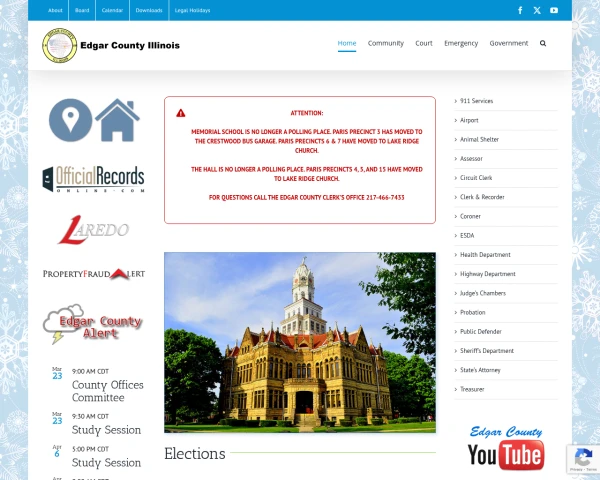This screenshot has height=480, width=600.
Task: Open the Circuit Clerk link
Action: [476, 178]
